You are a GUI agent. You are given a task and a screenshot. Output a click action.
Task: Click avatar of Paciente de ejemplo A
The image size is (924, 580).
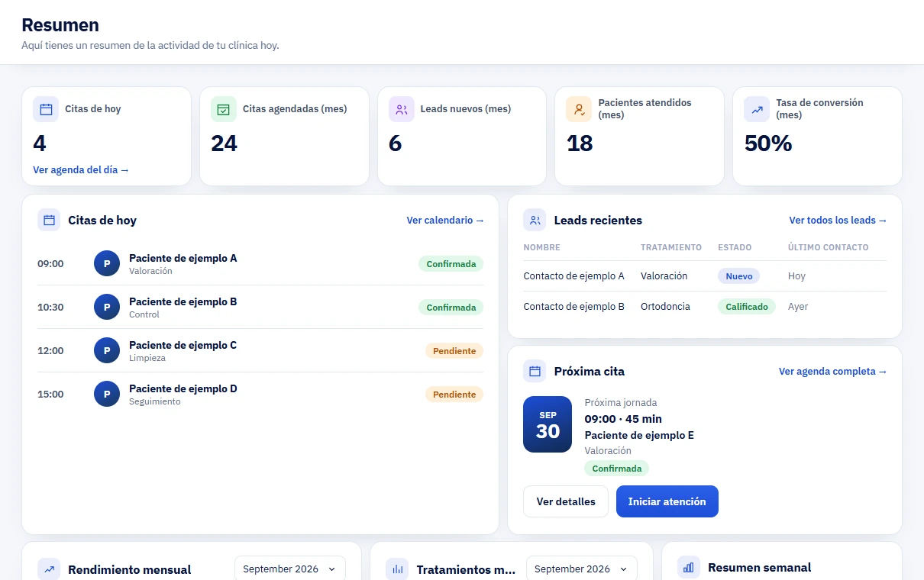pos(107,264)
